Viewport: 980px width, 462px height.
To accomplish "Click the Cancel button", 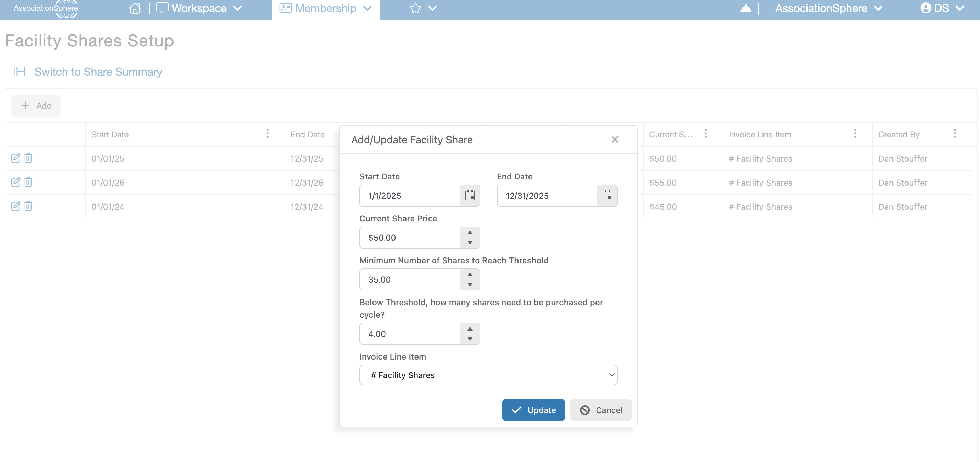I will coord(601,410).
